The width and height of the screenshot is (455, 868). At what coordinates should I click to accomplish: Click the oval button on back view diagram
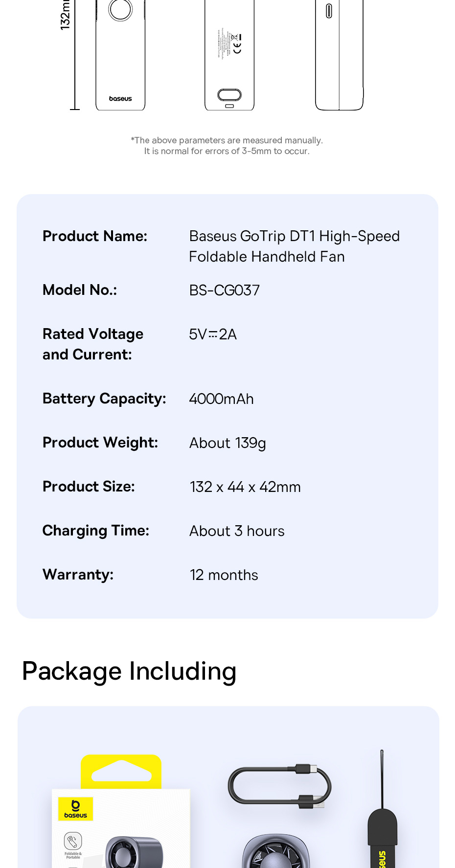pos(229,94)
